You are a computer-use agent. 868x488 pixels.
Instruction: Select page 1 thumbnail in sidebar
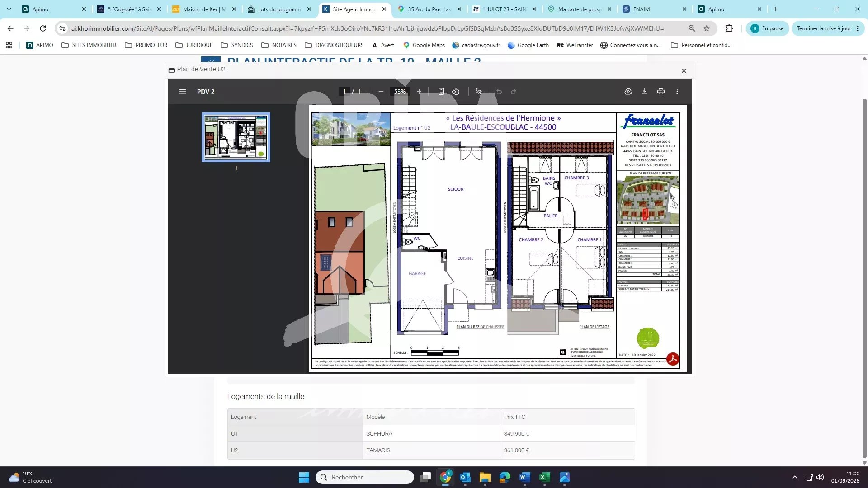click(236, 137)
